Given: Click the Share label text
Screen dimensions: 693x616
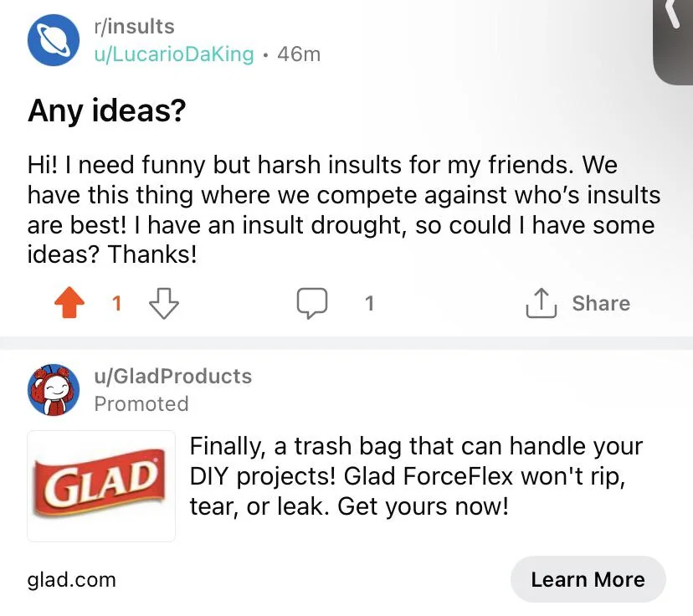Looking at the screenshot, I should [601, 303].
